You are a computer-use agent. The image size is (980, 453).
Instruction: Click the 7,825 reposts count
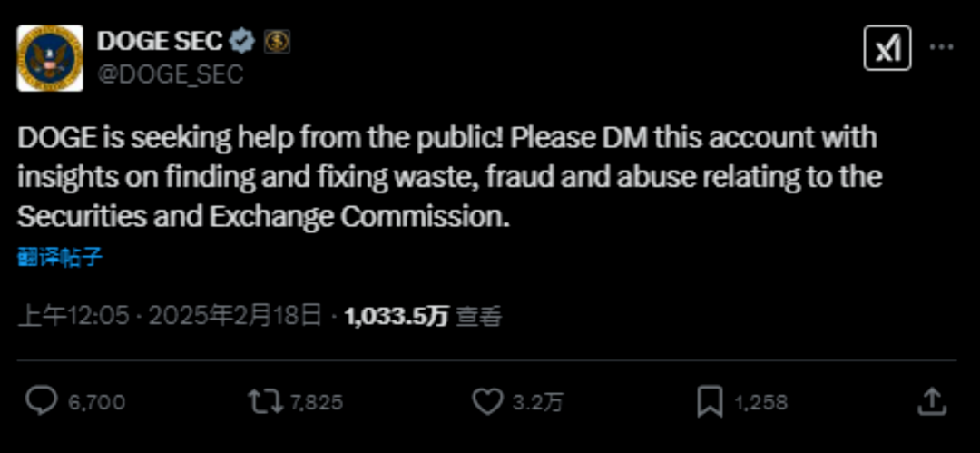[316, 401]
